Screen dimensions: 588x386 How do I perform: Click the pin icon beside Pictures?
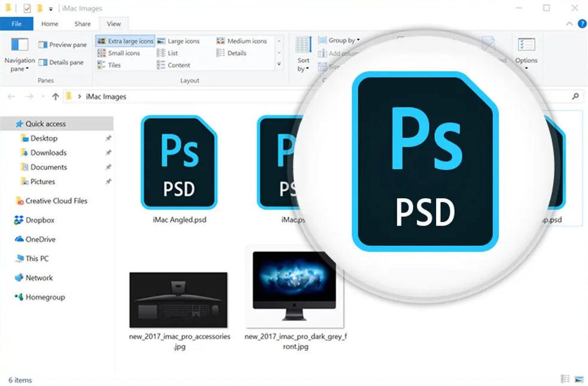pos(108,181)
